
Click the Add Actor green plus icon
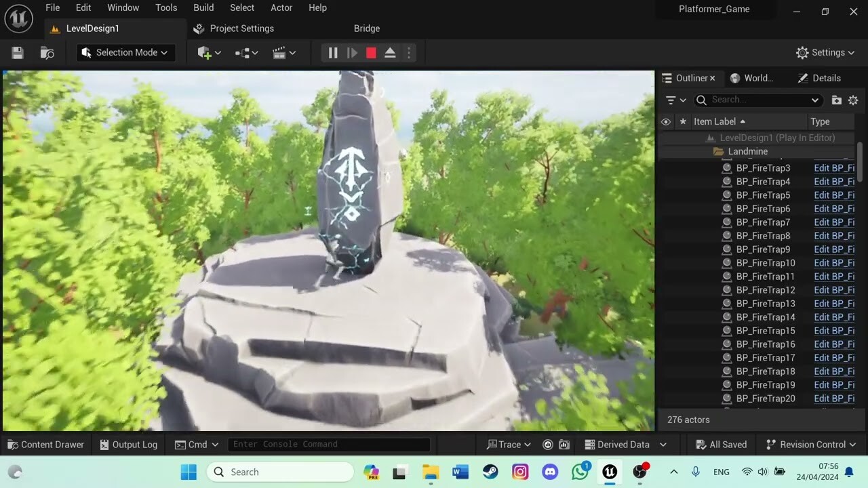pyautogui.click(x=205, y=52)
